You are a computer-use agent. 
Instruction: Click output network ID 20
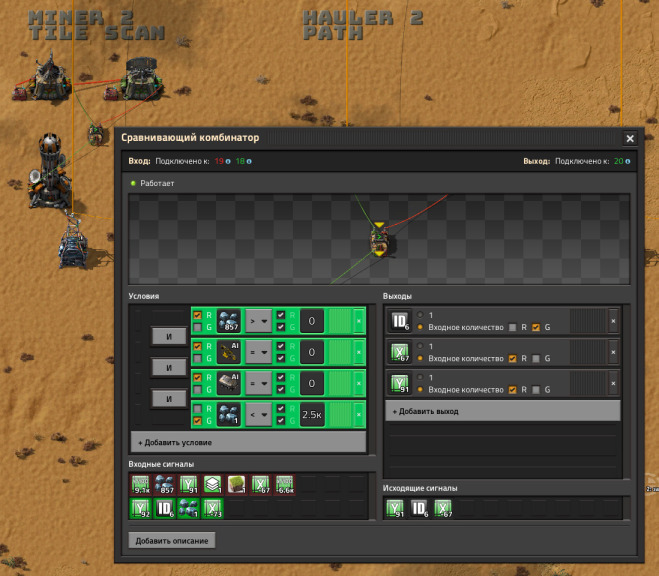coord(619,161)
